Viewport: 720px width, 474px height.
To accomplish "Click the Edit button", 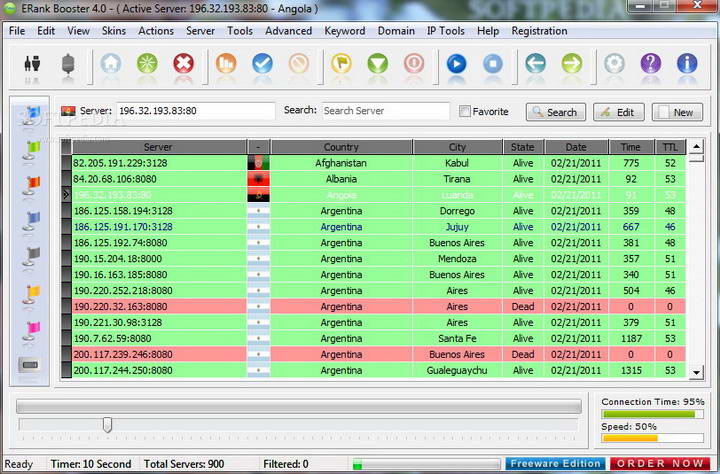I will tap(619, 112).
